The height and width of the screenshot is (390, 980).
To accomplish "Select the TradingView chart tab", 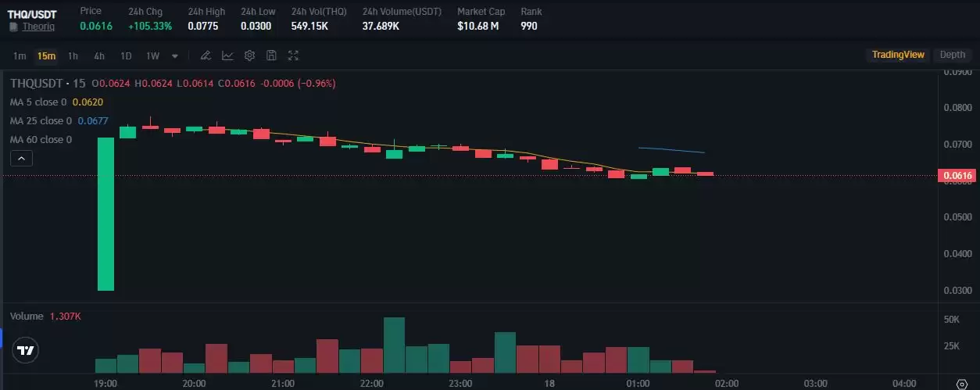I will coord(898,55).
